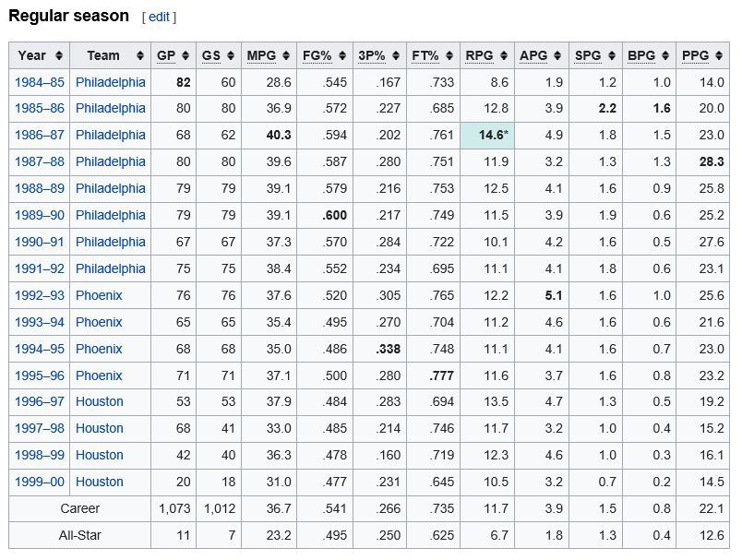Screen dimensions: 742x560
Task: Sort by SPG arrows icon
Action: coord(611,56)
